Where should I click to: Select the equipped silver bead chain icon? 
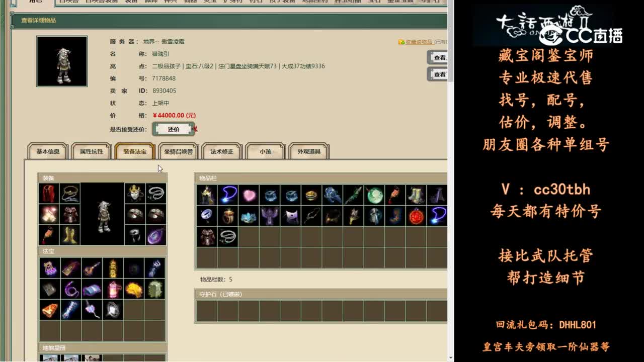156,193
